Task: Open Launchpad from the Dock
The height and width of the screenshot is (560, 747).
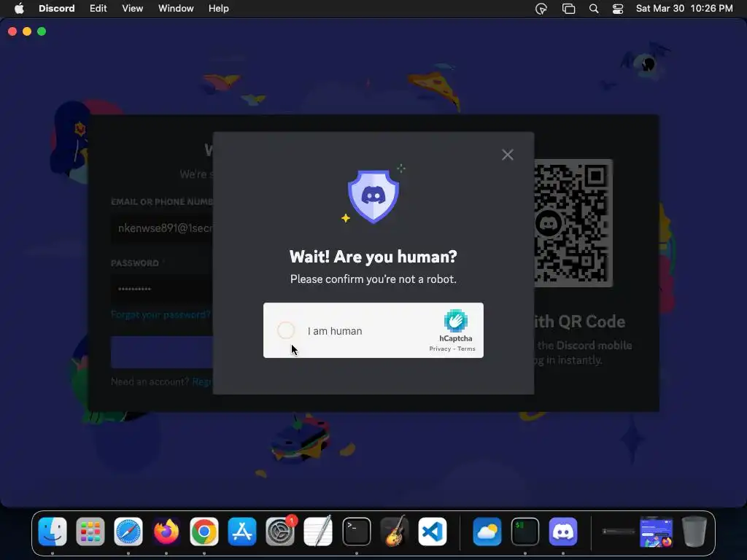Action: pyautogui.click(x=90, y=532)
